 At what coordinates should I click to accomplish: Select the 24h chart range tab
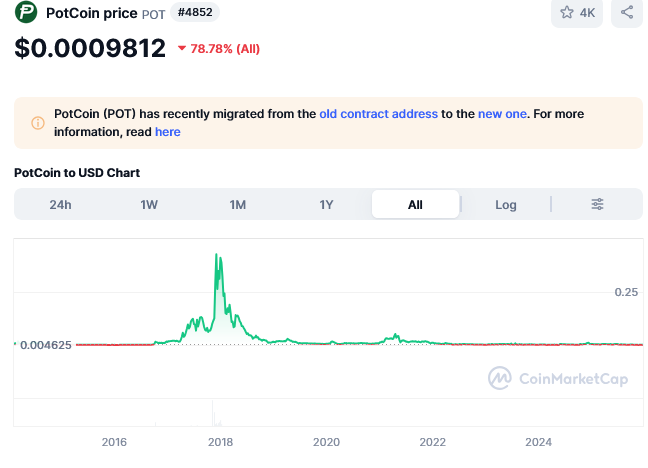point(60,205)
